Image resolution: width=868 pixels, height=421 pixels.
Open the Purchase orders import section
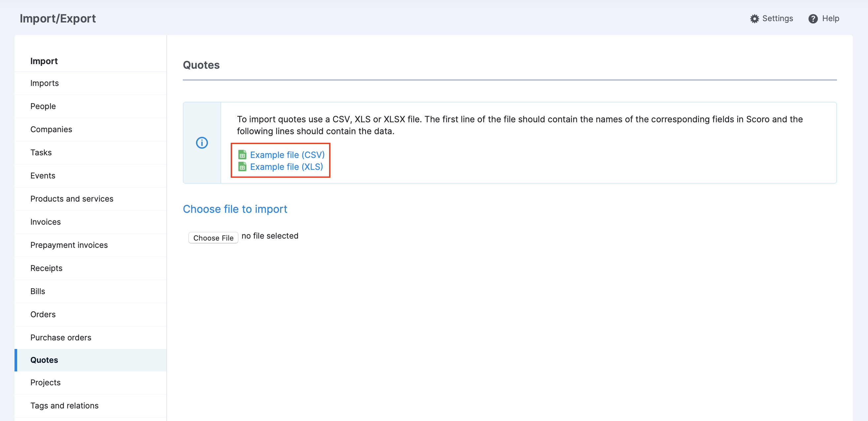pyautogui.click(x=61, y=337)
